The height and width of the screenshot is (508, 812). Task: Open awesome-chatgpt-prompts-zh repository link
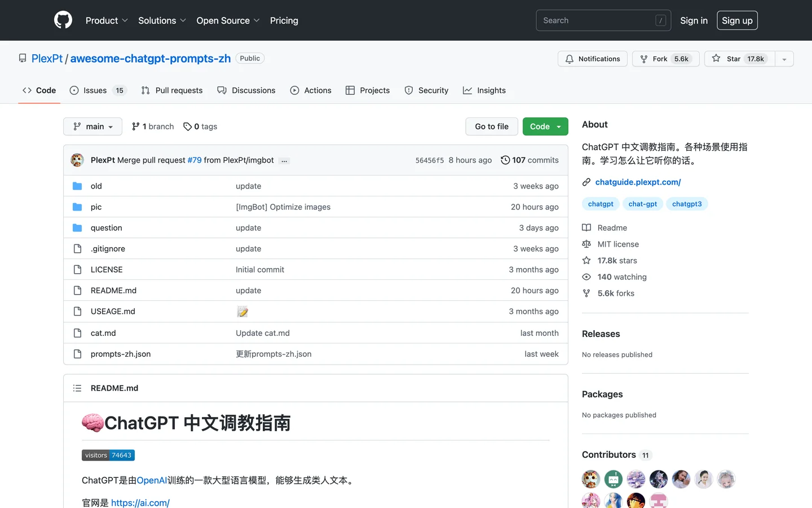point(151,58)
